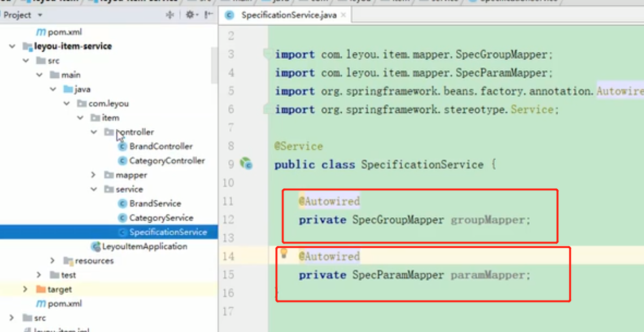644x332 pixels.
Task: Click SpecGroupMapper in the line 3 import
Action: pyautogui.click(x=502, y=54)
